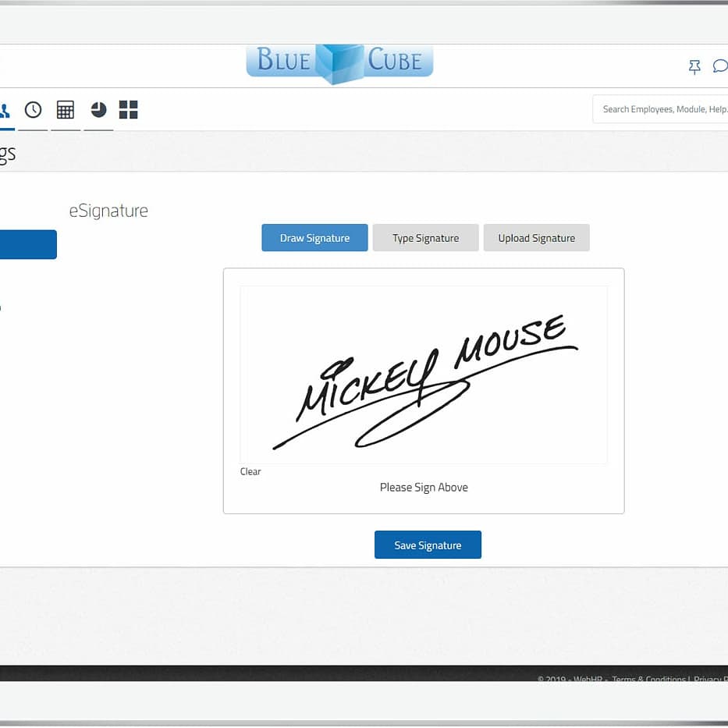Open the Employees module icon

[x=5, y=111]
